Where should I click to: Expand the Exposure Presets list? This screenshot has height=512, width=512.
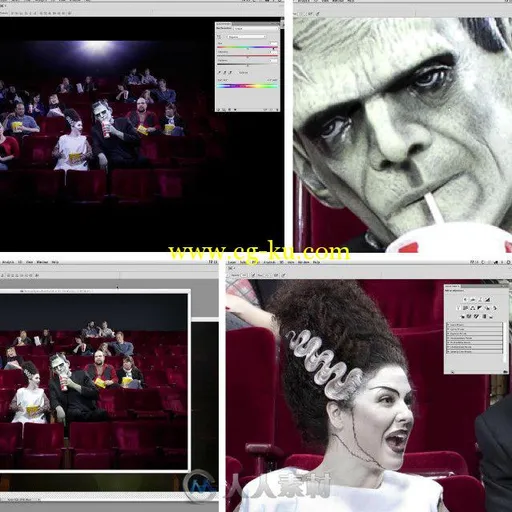448,333
